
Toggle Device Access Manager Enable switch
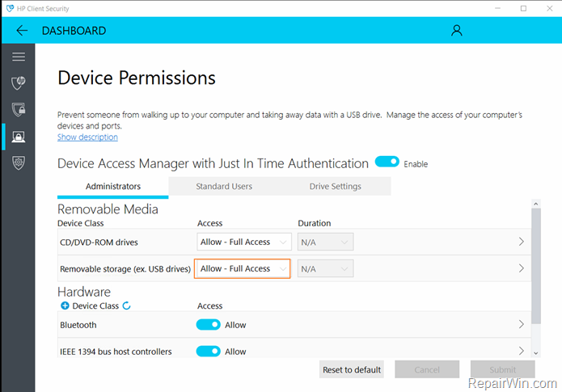387,162
